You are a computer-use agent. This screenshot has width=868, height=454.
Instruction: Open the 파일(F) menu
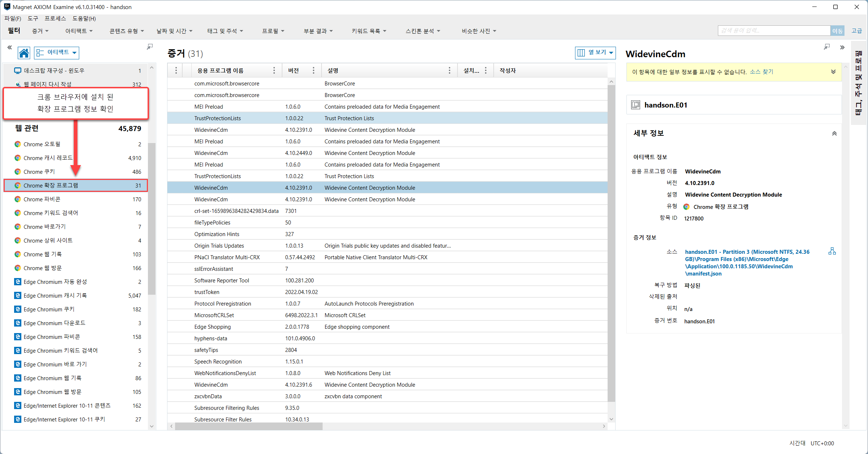[13, 18]
